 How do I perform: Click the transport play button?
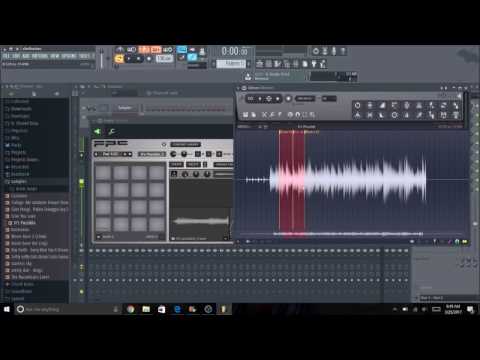[x=129, y=59]
